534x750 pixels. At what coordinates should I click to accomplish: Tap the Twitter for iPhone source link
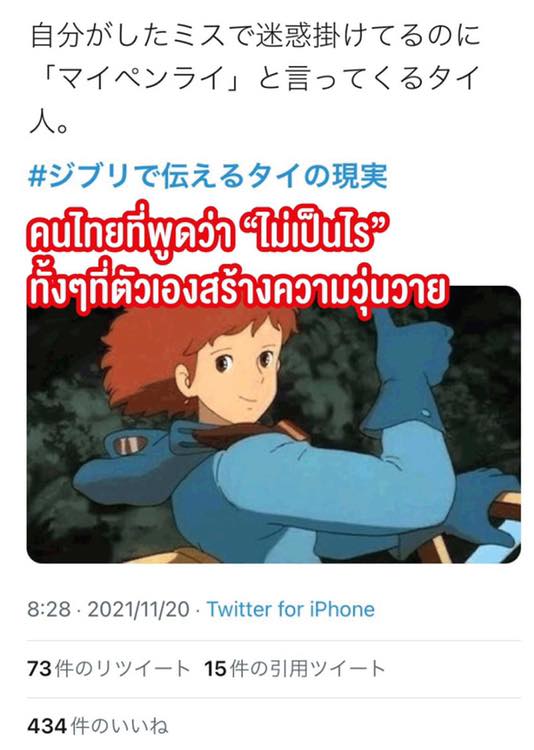[x=290, y=609]
